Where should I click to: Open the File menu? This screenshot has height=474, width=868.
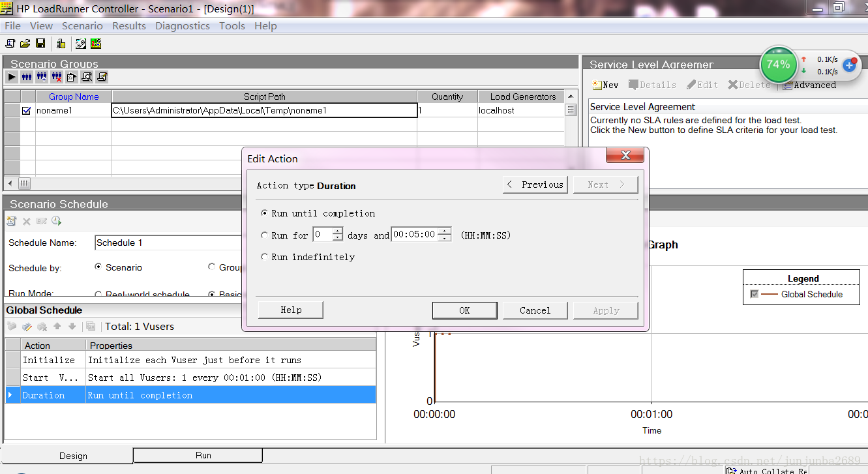13,26
